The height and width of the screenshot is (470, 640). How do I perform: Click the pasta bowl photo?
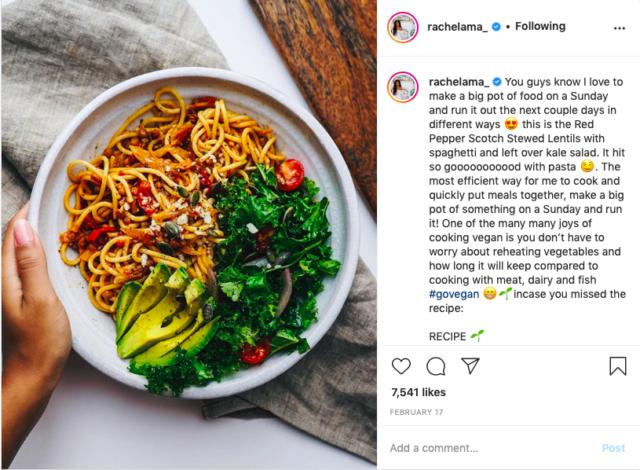[x=189, y=233]
